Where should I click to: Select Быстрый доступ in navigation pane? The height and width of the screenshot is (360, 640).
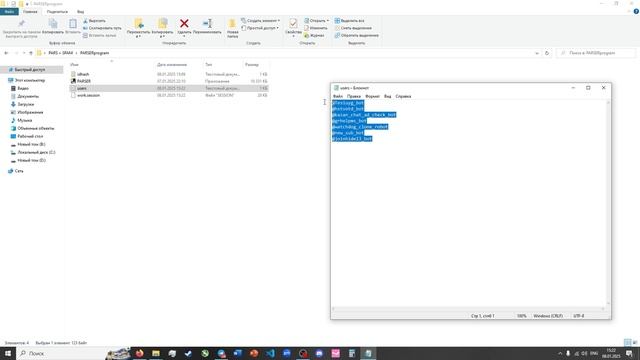(x=30, y=70)
